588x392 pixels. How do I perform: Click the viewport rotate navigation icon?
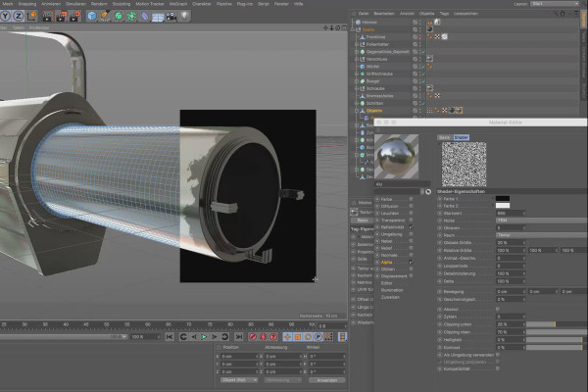[x=337, y=28]
